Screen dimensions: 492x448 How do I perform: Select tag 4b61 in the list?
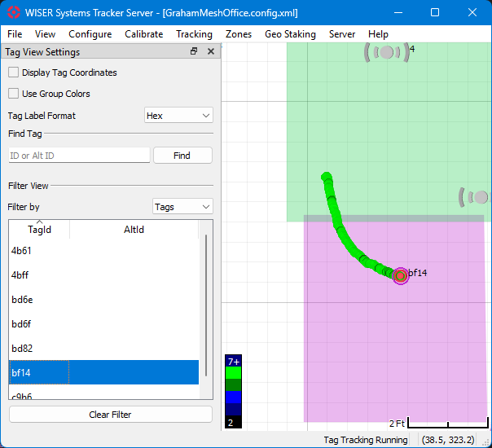tap(22, 251)
